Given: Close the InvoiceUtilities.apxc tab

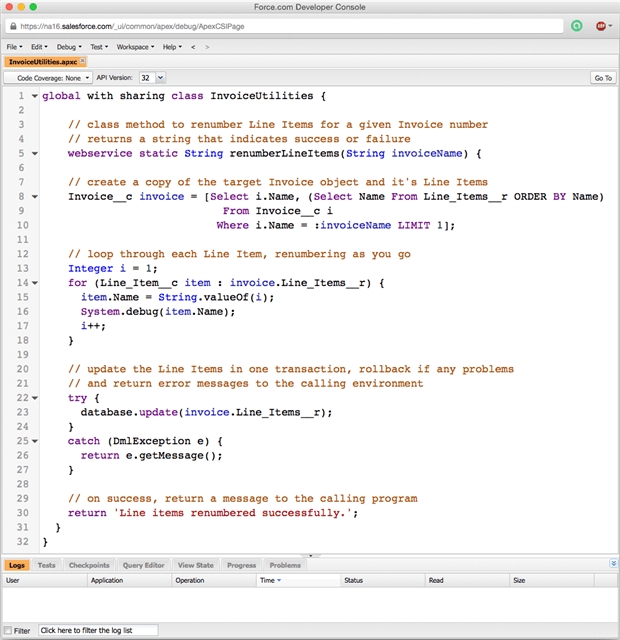Looking at the screenshot, I should coord(82,61).
